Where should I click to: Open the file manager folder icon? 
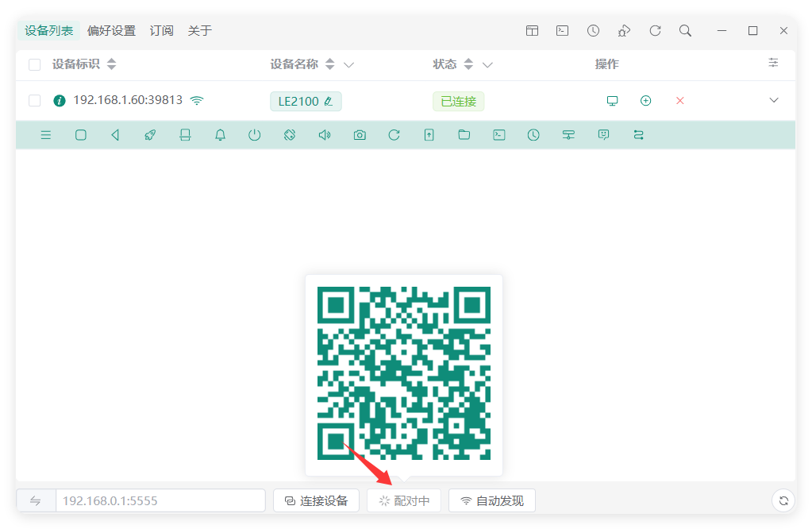coord(464,135)
